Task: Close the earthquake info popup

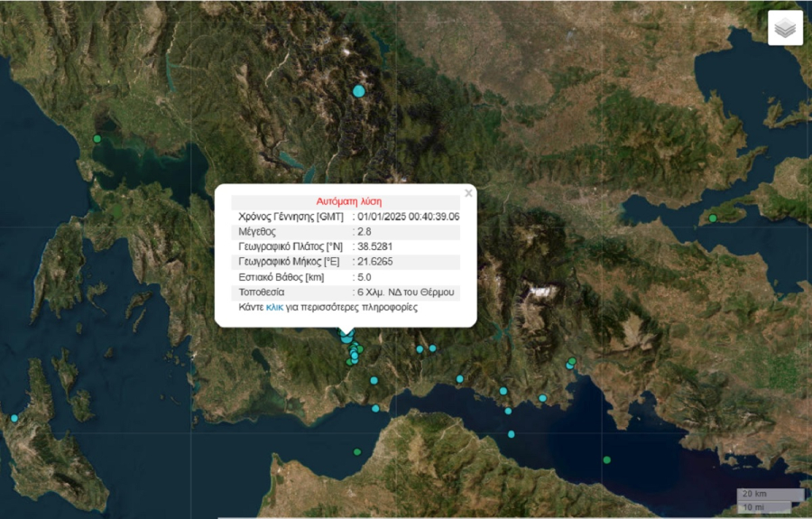Action: tap(468, 193)
